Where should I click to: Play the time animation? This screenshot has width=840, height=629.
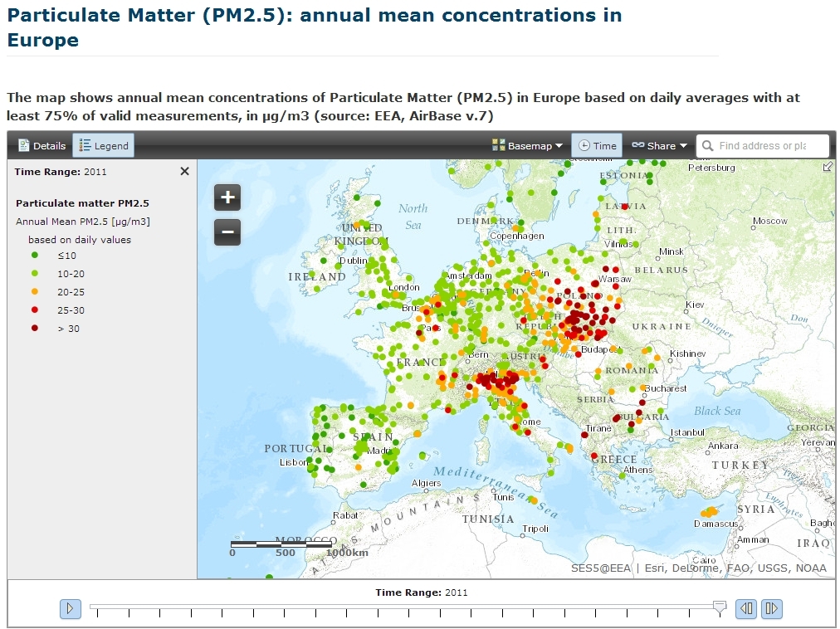coord(70,609)
